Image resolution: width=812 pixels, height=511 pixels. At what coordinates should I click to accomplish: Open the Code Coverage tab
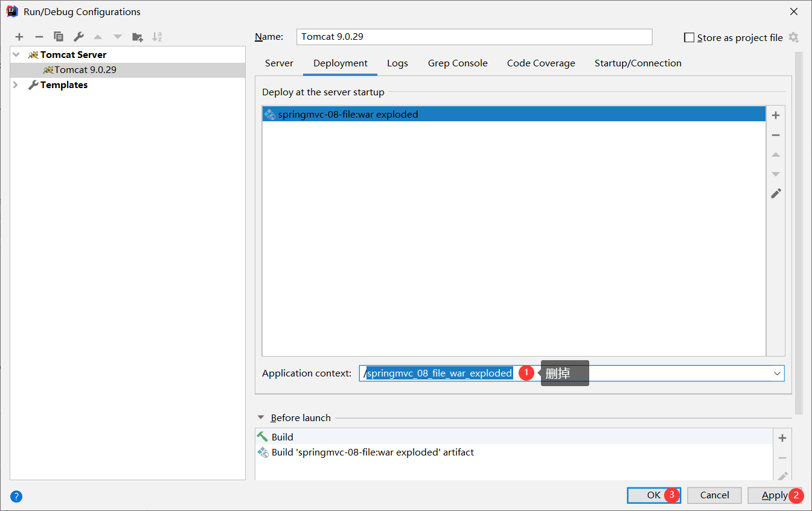pos(541,63)
